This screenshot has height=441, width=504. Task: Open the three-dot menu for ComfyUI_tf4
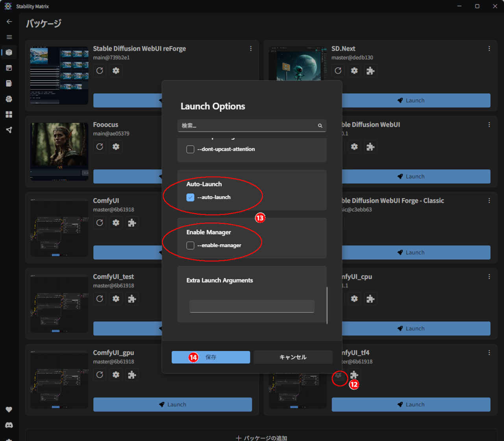pos(489,352)
